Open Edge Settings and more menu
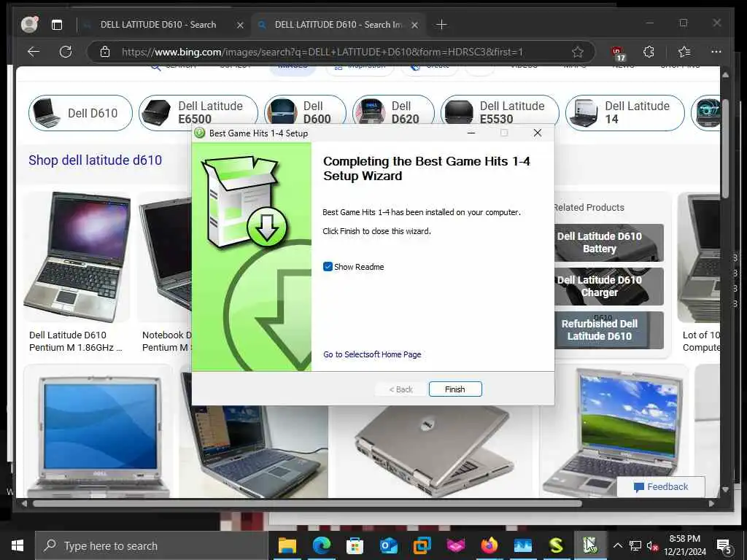 (x=716, y=52)
